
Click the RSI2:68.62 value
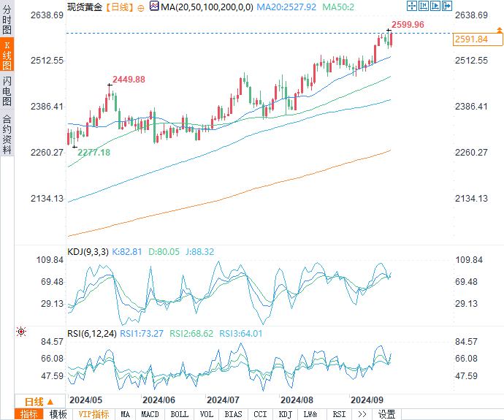(x=191, y=334)
